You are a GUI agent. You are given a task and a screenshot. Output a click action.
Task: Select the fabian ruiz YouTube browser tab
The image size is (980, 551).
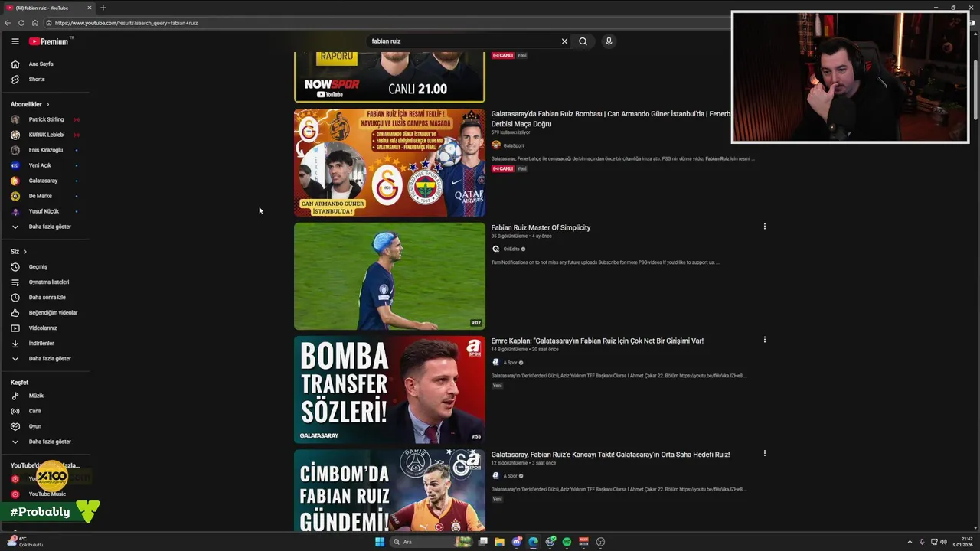tap(48, 8)
